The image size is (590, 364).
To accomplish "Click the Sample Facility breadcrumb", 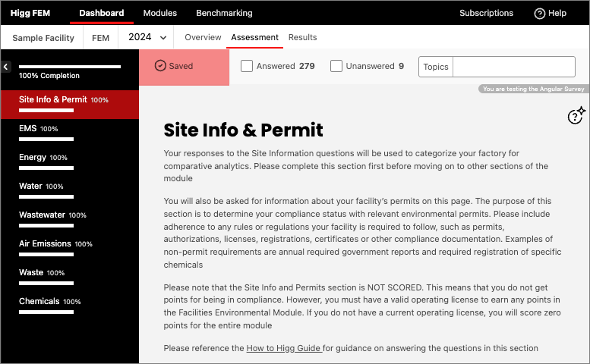I will 42,37.
